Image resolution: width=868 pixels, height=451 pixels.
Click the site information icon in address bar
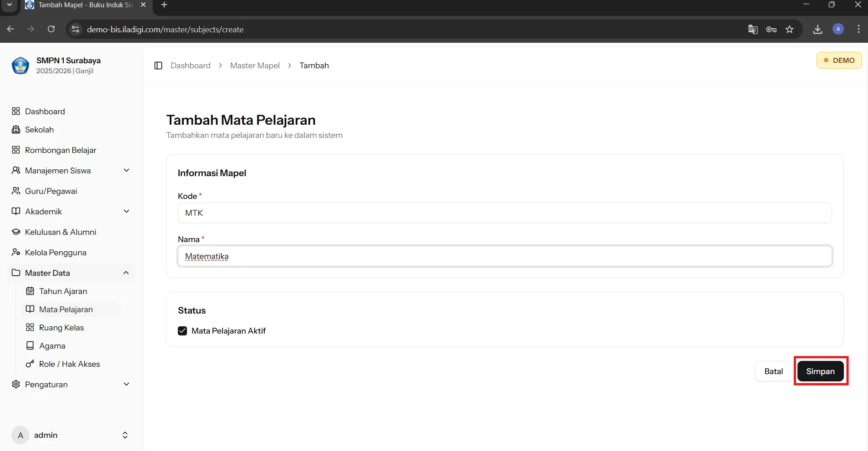[x=76, y=29]
